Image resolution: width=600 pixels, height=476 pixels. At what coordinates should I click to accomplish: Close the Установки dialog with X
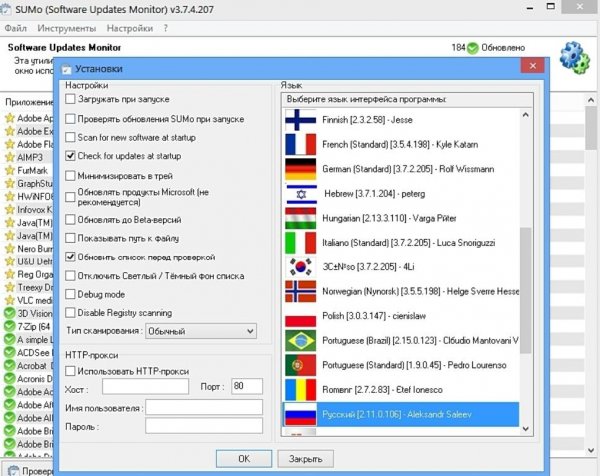pos(533,66)
